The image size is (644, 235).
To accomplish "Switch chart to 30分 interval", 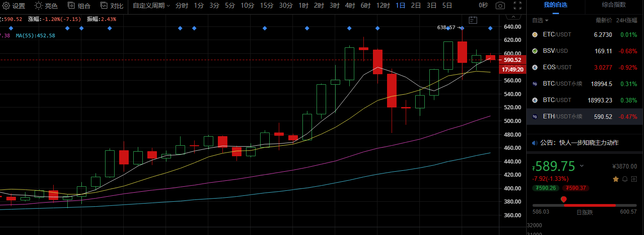I will click(286, 6).
